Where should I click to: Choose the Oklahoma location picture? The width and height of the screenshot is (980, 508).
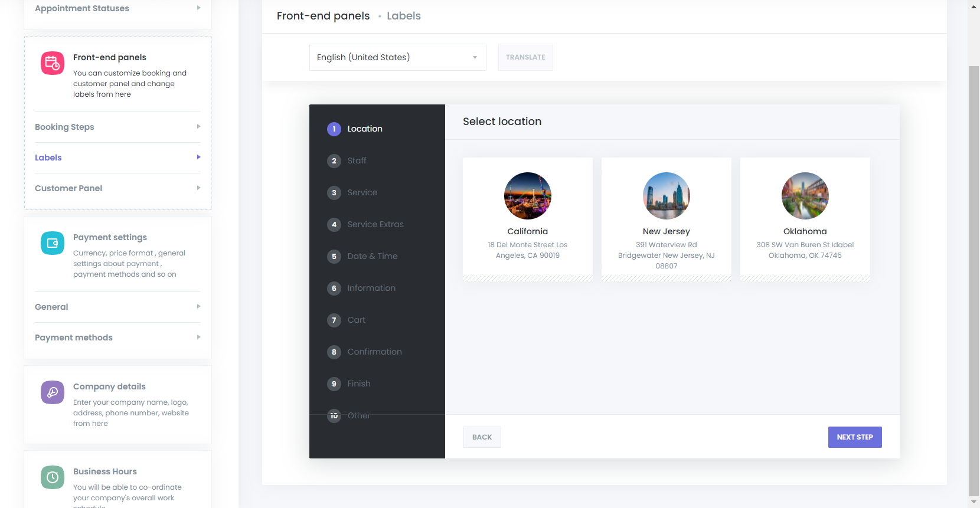coord(805,196)
